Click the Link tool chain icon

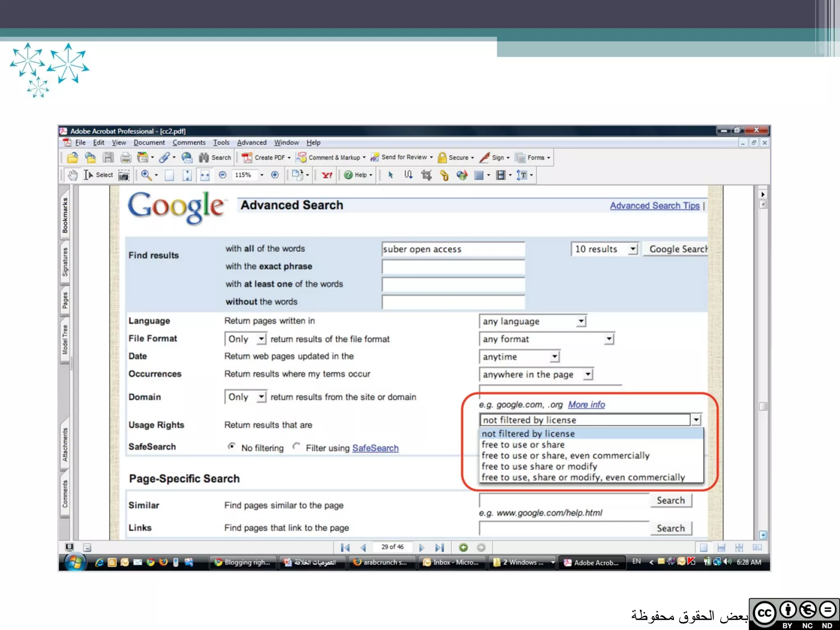tap(444, 176)
